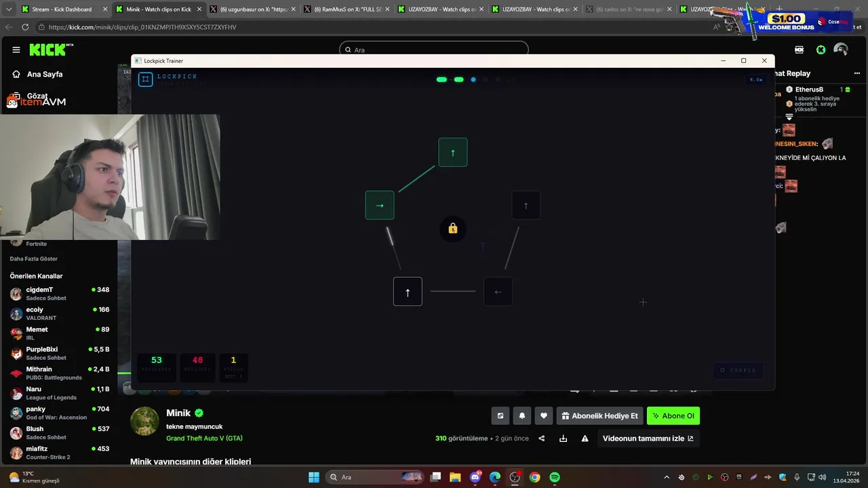
Task: Go to Ana Sayfa in sidebar
Action: tap(38, 74)
